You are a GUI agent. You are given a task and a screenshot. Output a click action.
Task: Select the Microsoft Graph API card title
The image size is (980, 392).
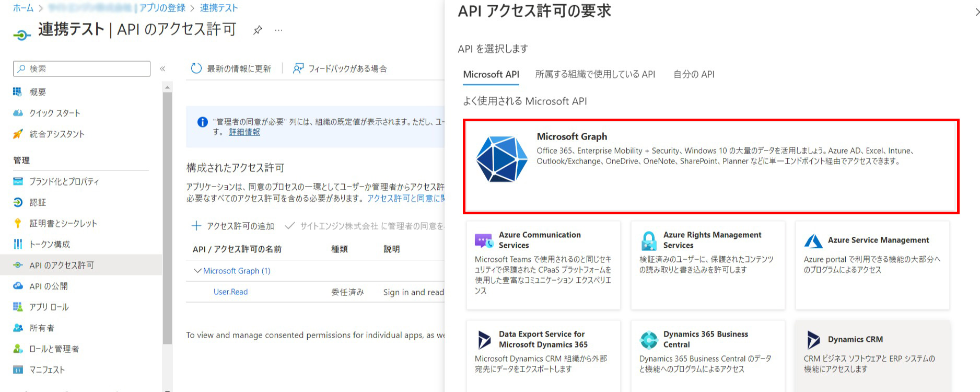571,136
